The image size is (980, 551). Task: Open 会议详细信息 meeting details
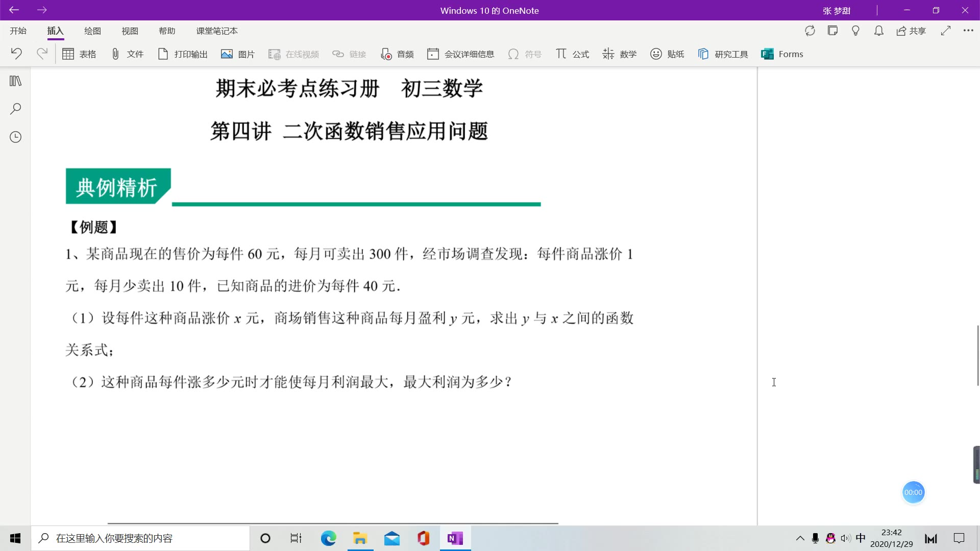pyautogui.click(x=460, y=54)
